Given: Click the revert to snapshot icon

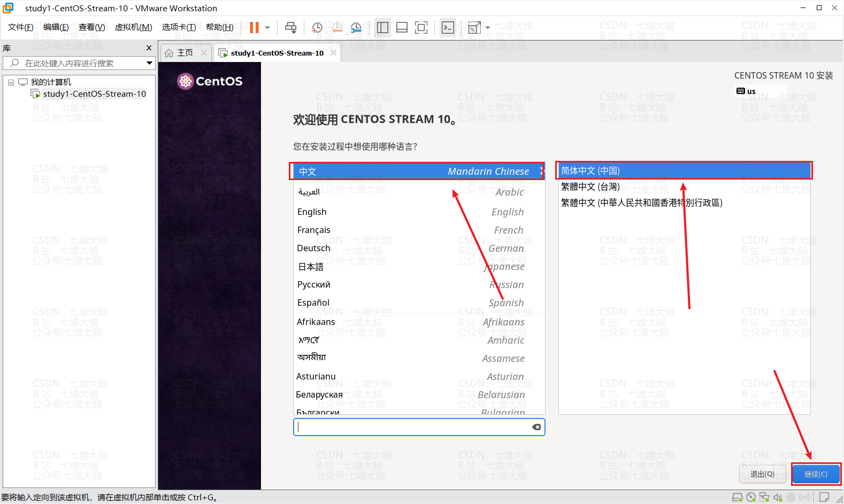Looking at the screenshot, I should click(x=336, y=27).
